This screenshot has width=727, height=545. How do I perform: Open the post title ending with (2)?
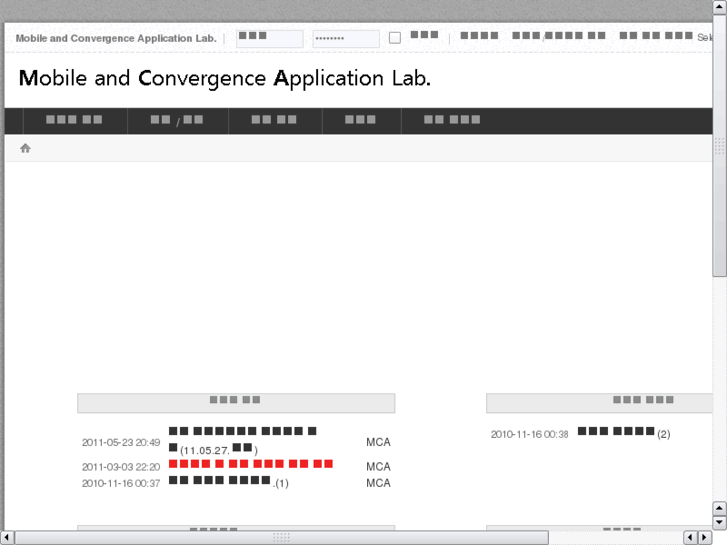(x=624, y=432)
